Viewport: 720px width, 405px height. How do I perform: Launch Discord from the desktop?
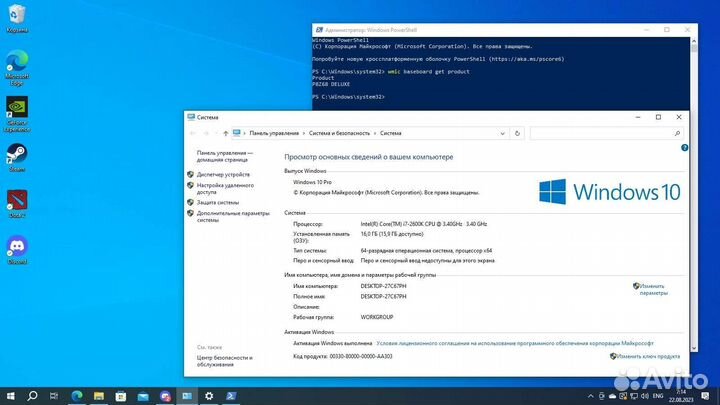(17, 250)
